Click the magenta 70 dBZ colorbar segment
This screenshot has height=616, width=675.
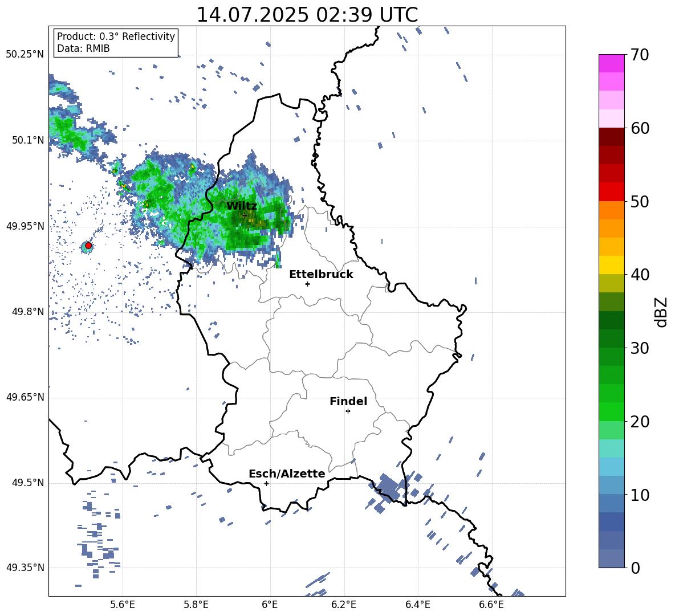(x=611, y=63)
